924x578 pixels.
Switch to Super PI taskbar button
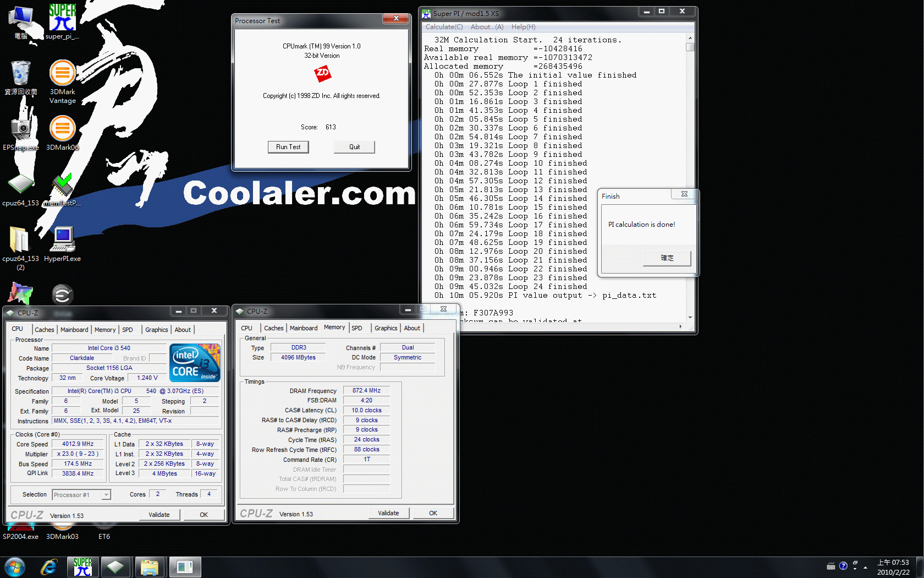(x=83, y=567)
